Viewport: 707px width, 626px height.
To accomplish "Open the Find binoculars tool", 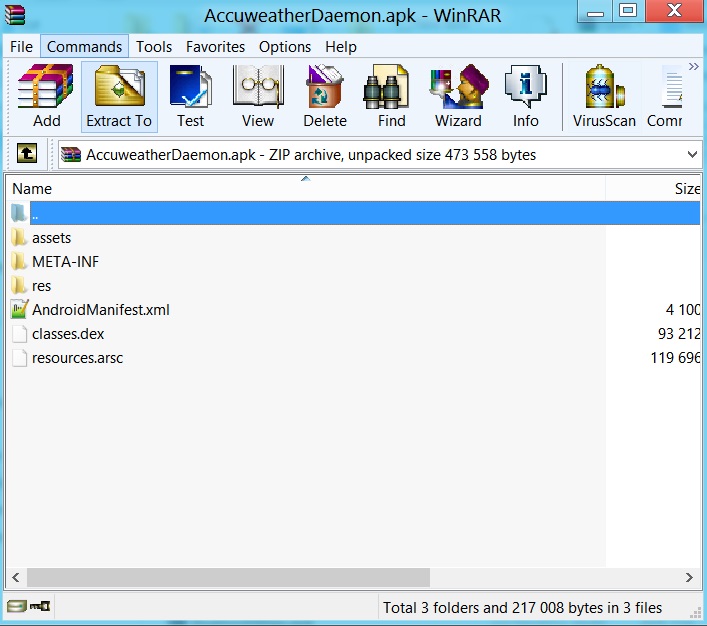I will (387, 87).
